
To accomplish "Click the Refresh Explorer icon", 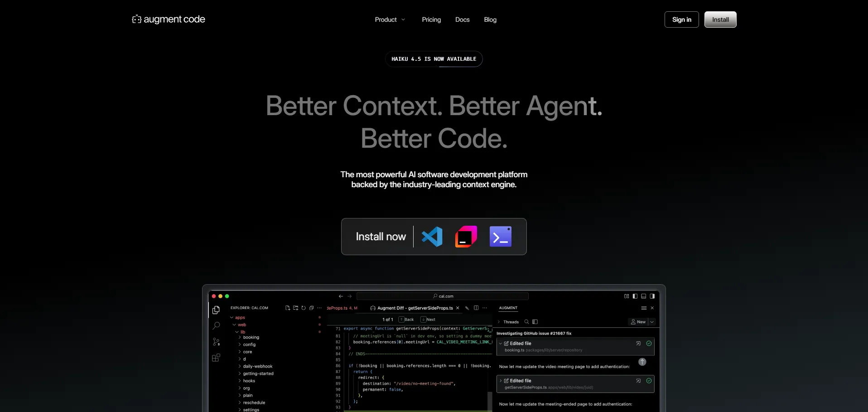I will click(x=304, y=308).
